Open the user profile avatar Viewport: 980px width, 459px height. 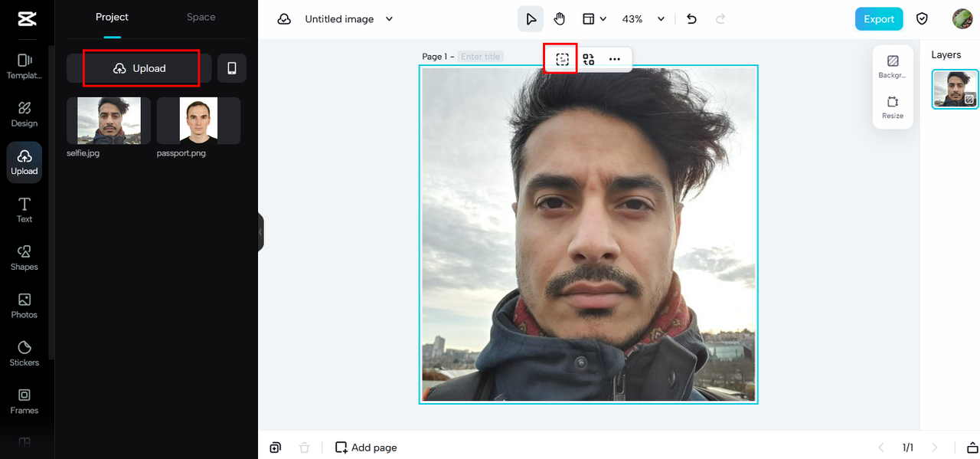[x=962, y=19]
